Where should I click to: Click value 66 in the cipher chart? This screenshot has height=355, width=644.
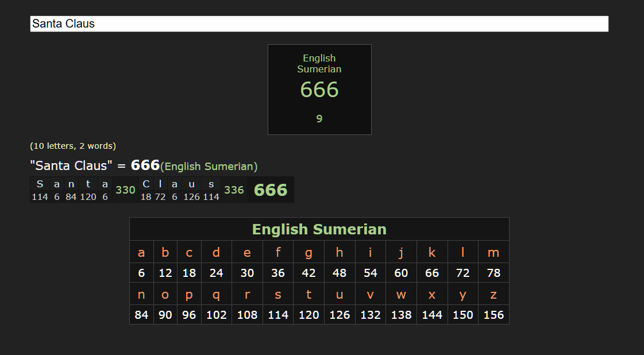431,273
